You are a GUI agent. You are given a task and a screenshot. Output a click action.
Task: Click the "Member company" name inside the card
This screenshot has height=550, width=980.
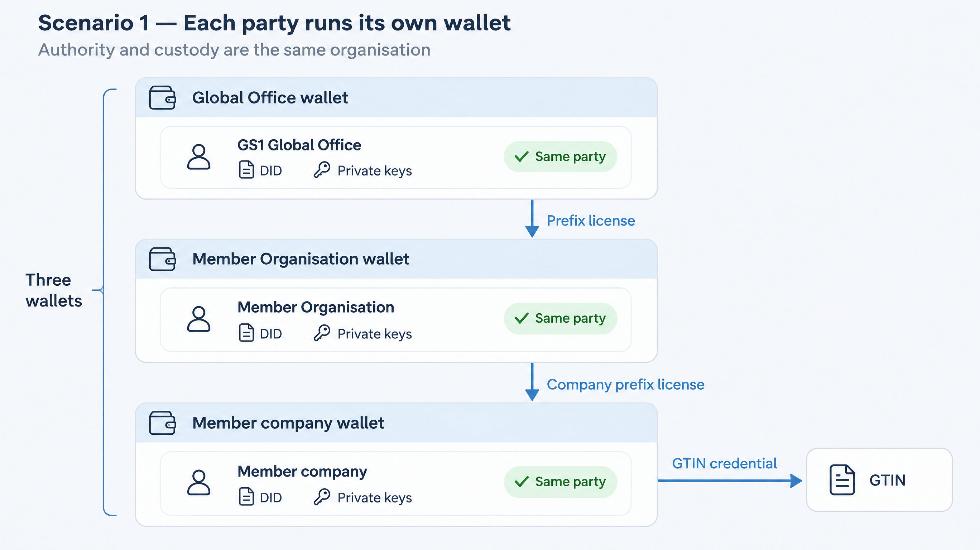(x=302, y=472)
